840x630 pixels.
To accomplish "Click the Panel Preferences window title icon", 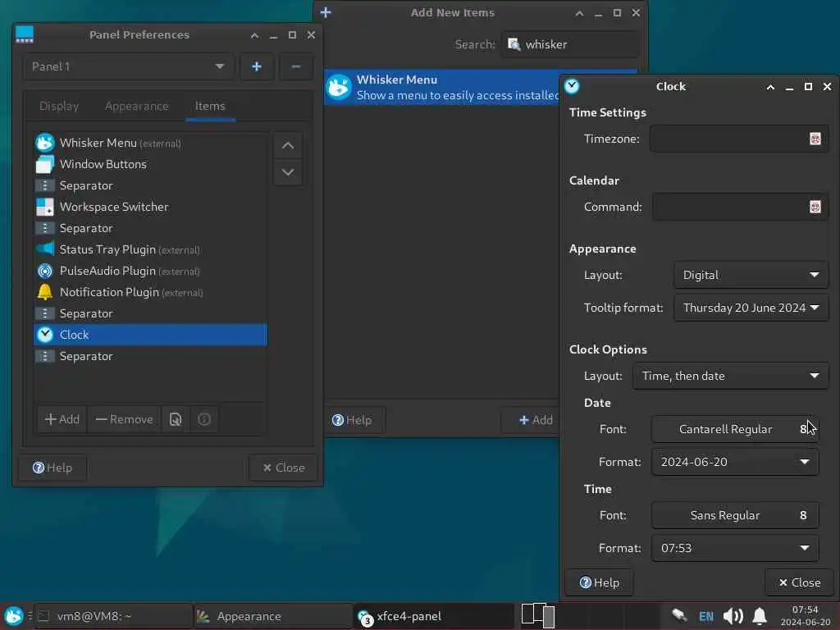I will [x=25, y=34].
